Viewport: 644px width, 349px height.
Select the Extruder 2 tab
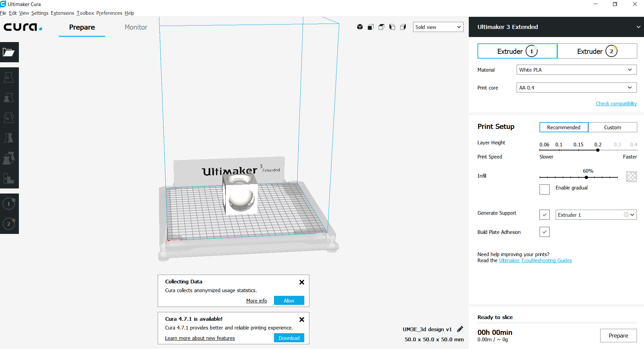[597, 51]
